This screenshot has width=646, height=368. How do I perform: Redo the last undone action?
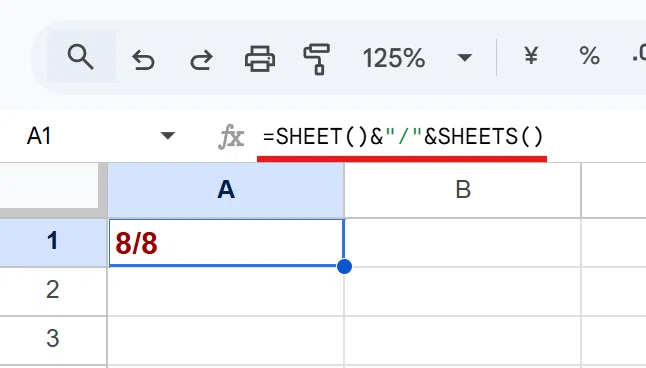201,60
